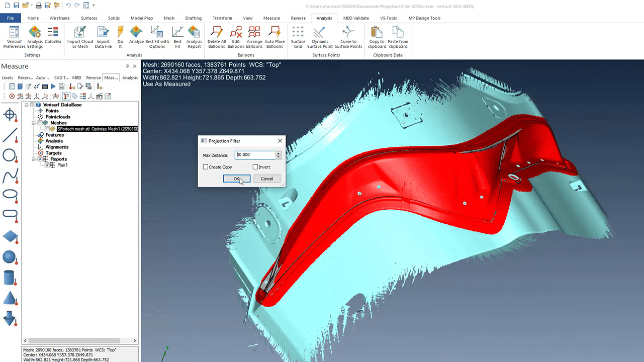
Task: Collapse the Reports tree node
Action: click(34, 159)
